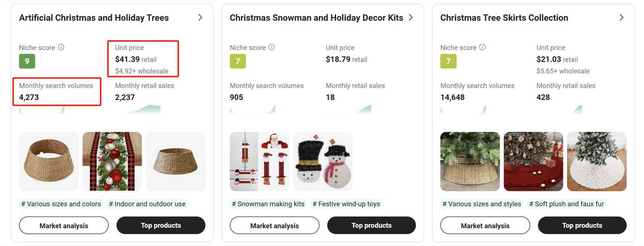Open the Santa door handle covers thumbnail

pyautogui.click(x=260, y=161)
